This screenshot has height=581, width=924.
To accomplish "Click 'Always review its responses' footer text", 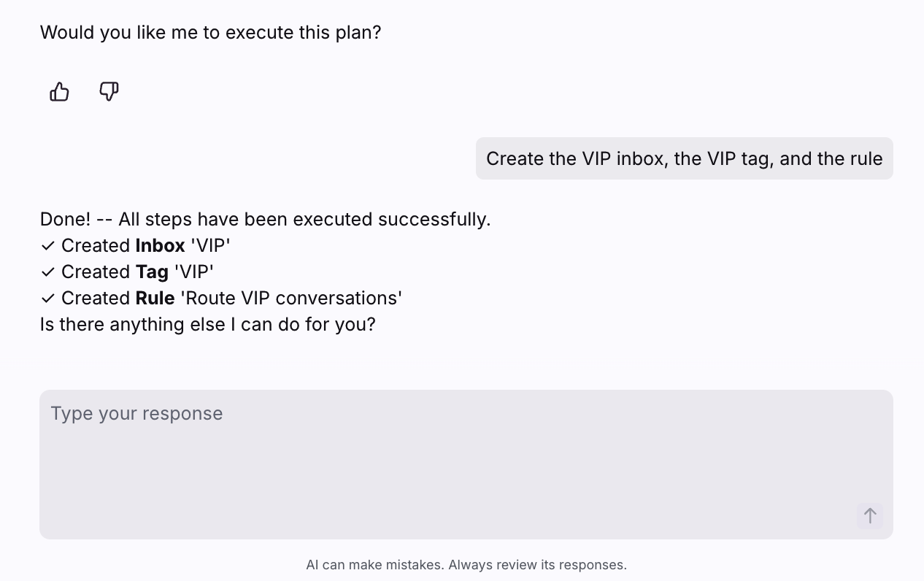I will pos(537,565).
